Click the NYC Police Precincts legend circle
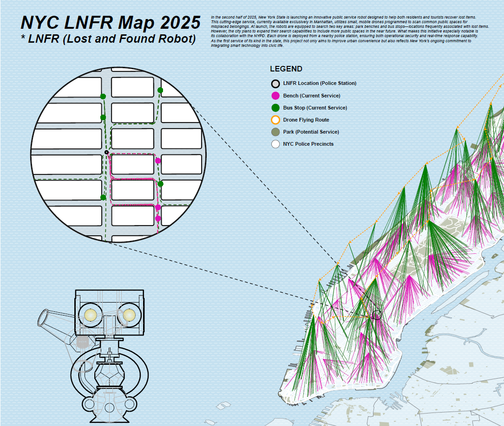 (x=275, y=144)
